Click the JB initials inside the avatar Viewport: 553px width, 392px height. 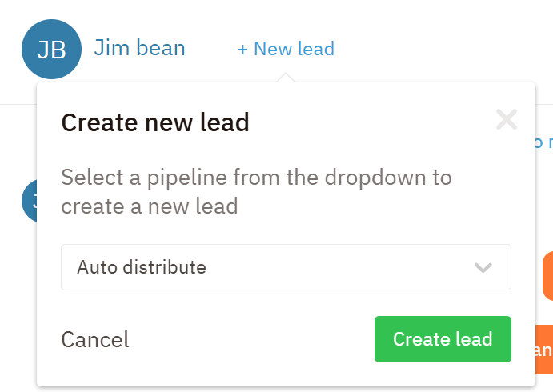tap(51, 50)
